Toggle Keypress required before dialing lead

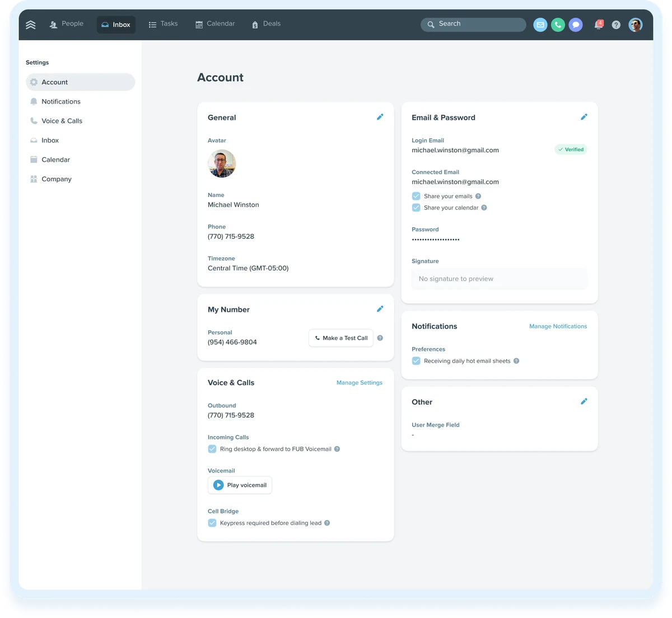click(212, 523)
